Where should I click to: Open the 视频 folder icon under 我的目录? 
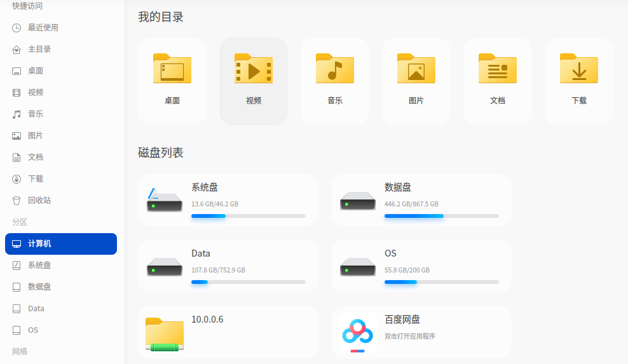[254, 69]
